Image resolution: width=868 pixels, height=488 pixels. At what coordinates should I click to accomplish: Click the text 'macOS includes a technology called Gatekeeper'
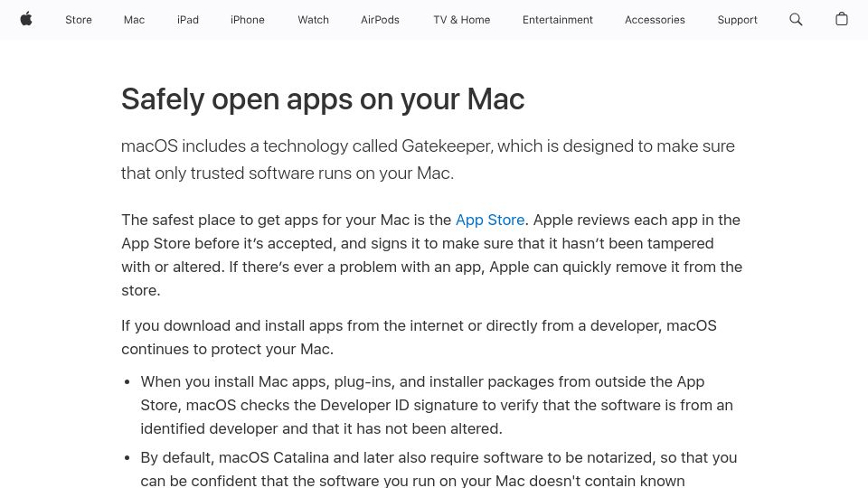(307, 146)
